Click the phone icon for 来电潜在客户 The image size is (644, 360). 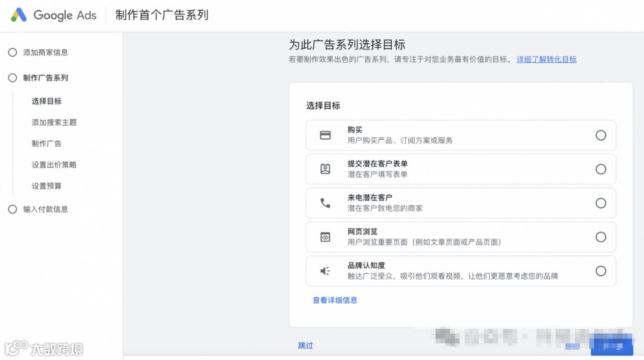coord(325,203)
